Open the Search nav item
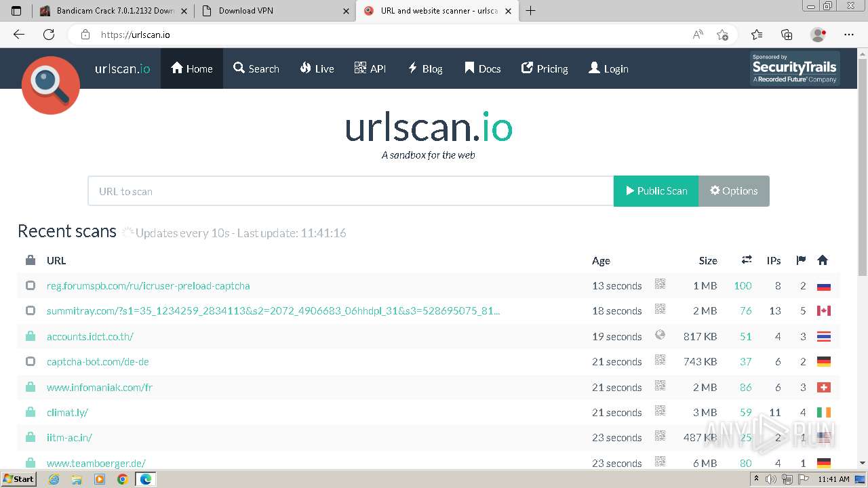The height and width of the screenshot is (488, 868). [256, 68]
